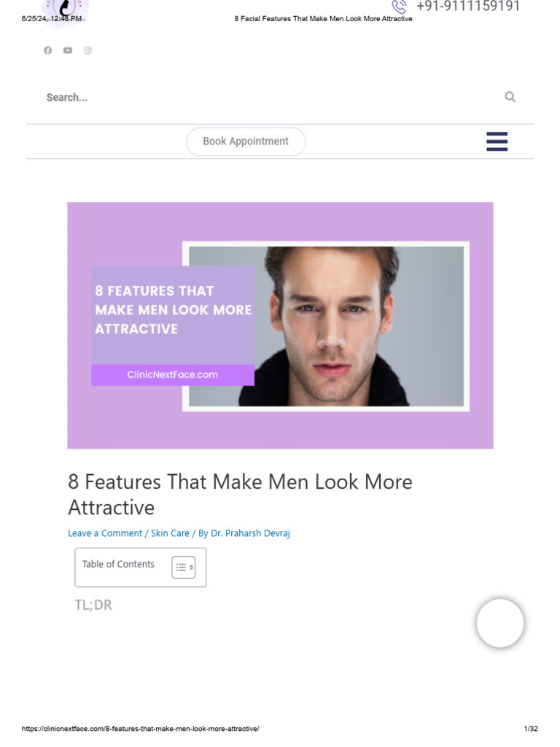The height and width of the screenshot is (747, 560).
Task: Toggle the Table of Contents list icon
Action: coord(183,567)
